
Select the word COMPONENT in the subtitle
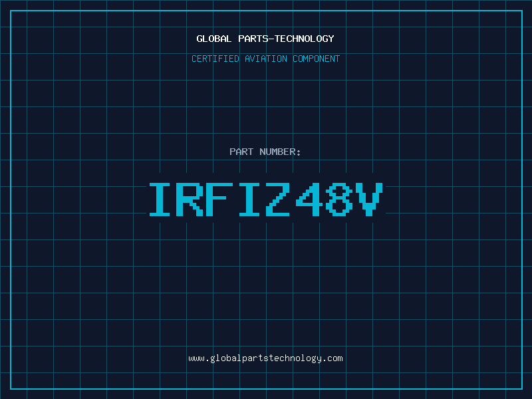pyautogui.click(x=317, y=59)
